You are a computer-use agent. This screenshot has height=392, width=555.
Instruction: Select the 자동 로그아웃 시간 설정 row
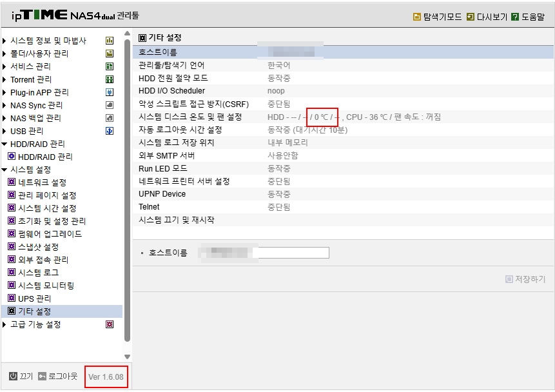tap(343, 130)
